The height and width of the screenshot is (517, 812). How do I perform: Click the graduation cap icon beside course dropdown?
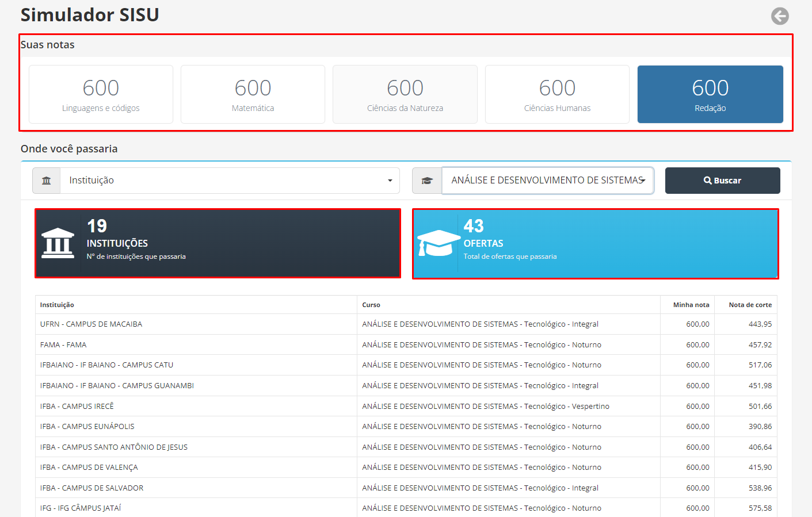pos(427,181)
